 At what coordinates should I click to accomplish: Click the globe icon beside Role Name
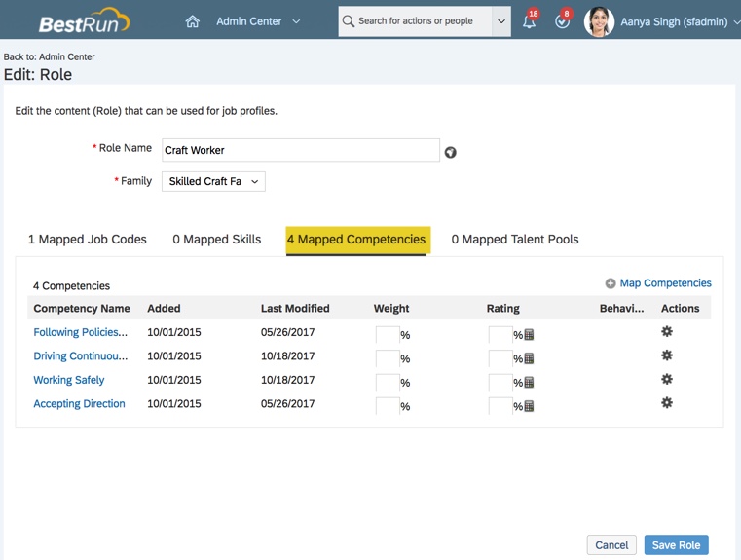[450, 152]
